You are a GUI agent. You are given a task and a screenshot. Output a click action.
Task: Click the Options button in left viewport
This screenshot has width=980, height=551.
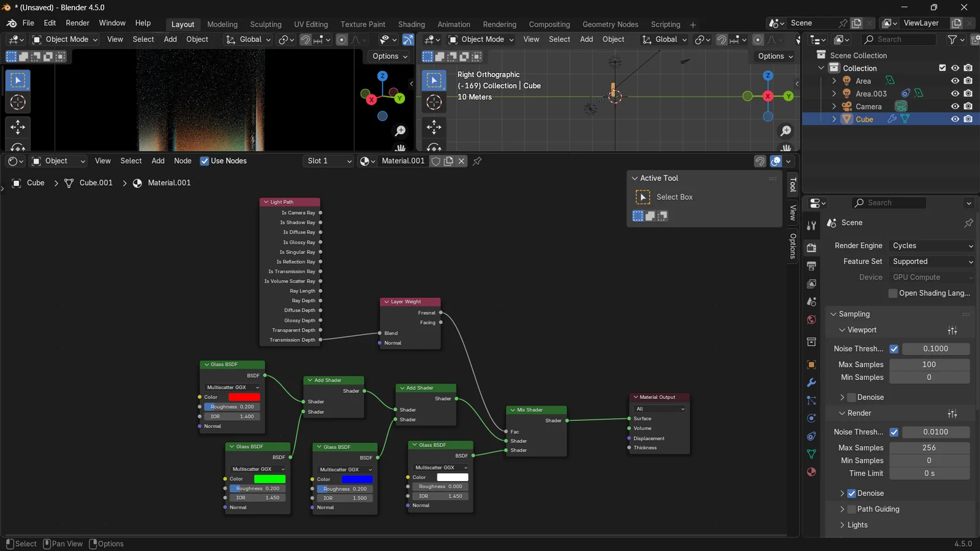390,56
